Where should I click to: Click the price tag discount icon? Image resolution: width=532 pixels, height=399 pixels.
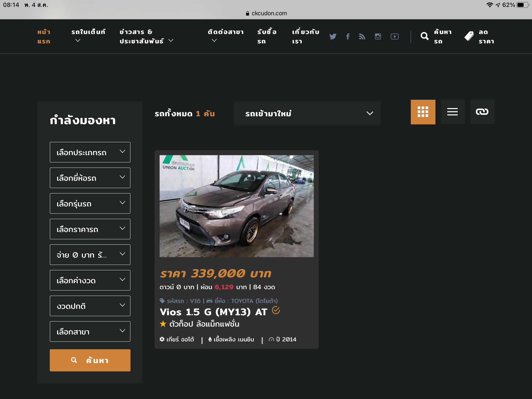469,36
